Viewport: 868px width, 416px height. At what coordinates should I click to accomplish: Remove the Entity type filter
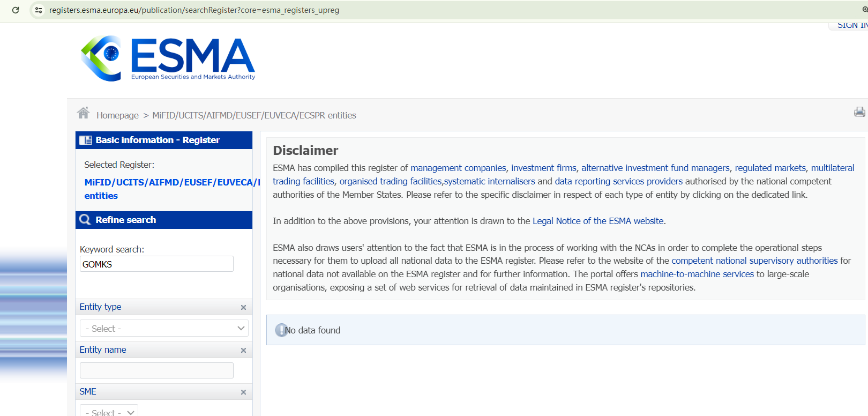[x=243, y=308]
